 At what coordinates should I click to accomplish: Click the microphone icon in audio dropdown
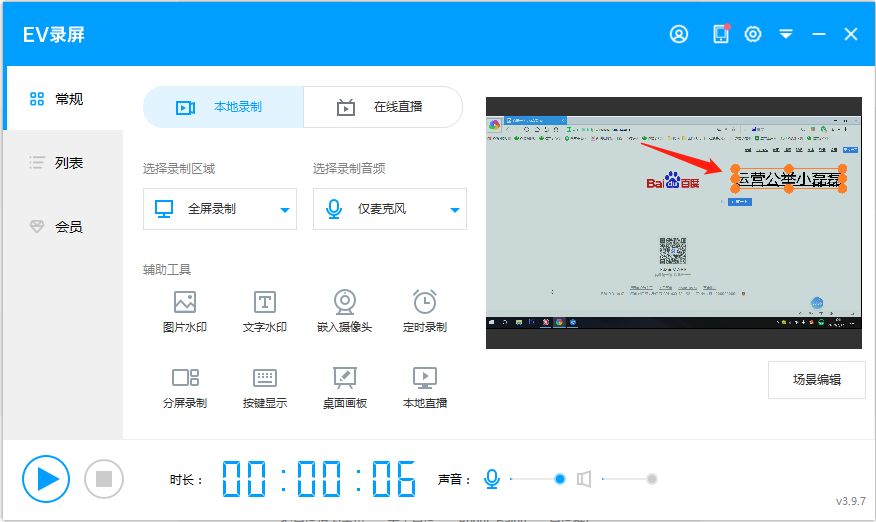(x=334, y=209)
